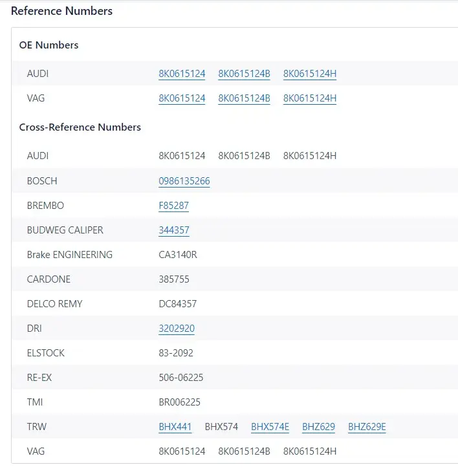Open TRW reference BHX574E
The height and width of the screenshot is (476, 458).
[270, 427]
